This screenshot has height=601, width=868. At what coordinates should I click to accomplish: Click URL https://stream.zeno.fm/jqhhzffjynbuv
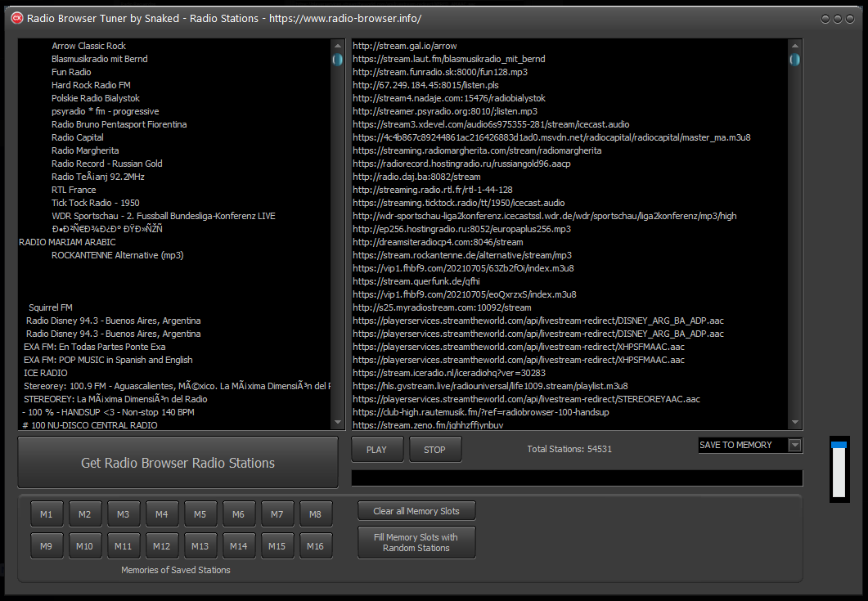pyautogui.click(x=428, y=425)
